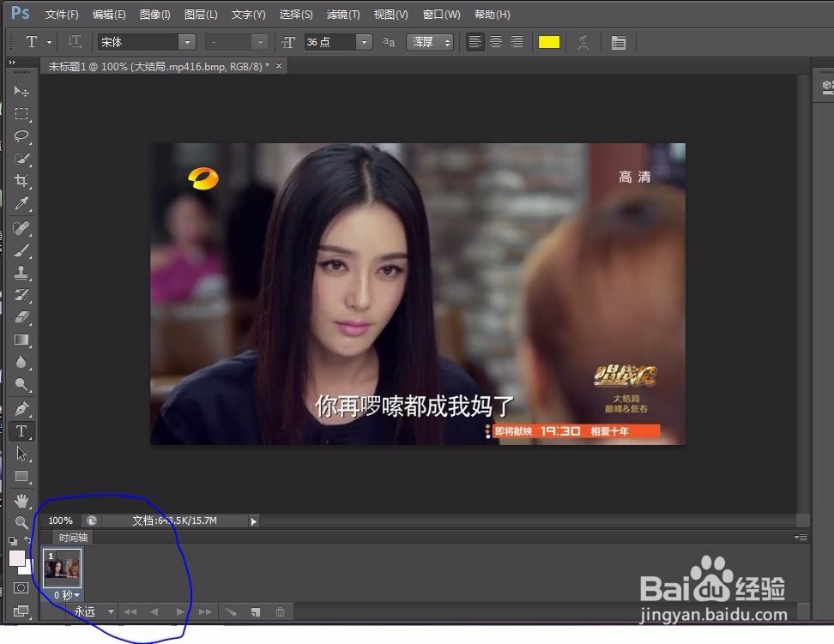
Task: Expand the collapsed toolbox double arrows
Action: click(x=12, y=63)
